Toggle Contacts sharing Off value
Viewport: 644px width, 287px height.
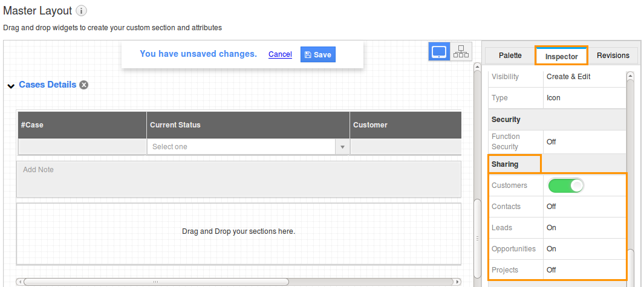click(551, 207)
